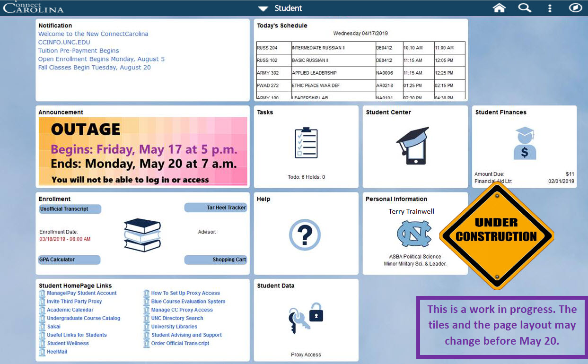Viewport: 588px width, 364px height.
Task: Click the Unofficial Transcript button
Action: tap(70, 209)
